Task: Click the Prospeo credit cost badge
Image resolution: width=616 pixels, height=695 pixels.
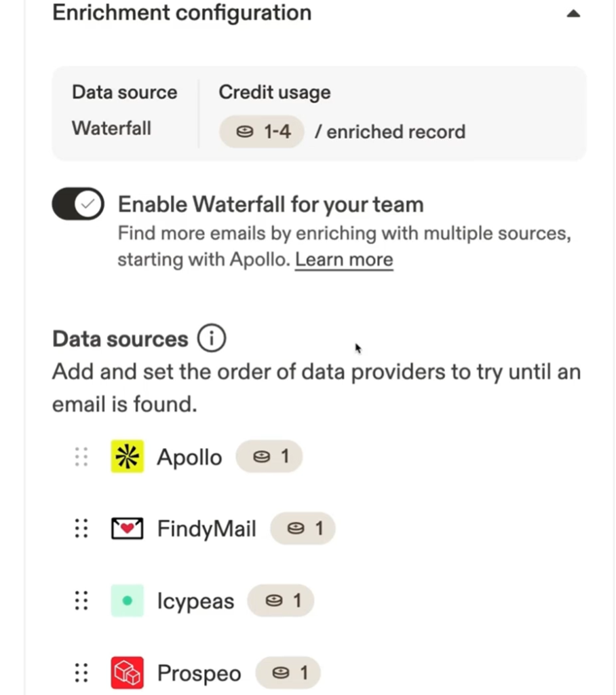Action: coord(288,673)
